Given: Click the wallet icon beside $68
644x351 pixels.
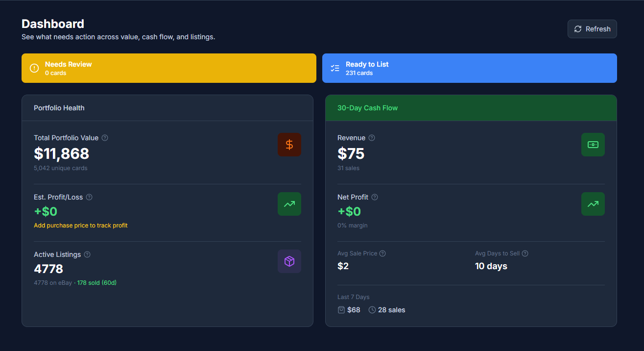Looking at the screenshot, I should pyautogui.click(x=341, y=310).
